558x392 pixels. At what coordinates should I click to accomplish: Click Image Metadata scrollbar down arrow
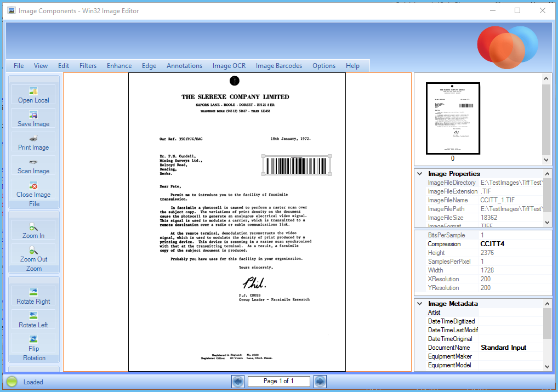(x=548, y=366)
